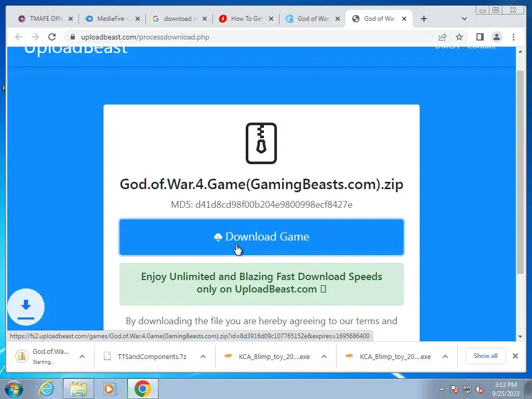The width and height of the screenshot is (532, 399).
Task: Click Chrome icon in taskbar
Action: pos(142,389)
